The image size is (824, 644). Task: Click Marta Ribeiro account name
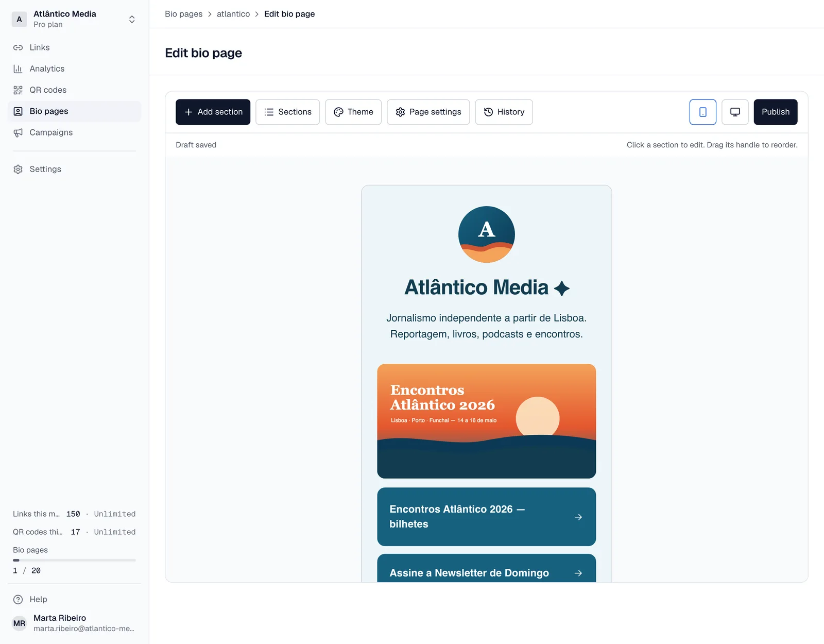pyautogui.click(x=60, y=618)
